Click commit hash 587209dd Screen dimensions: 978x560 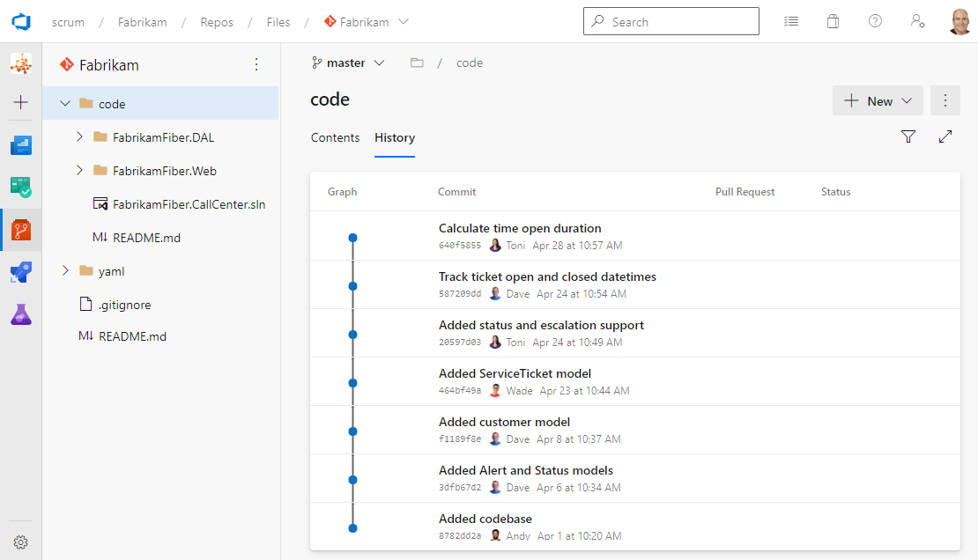[460, 294]
